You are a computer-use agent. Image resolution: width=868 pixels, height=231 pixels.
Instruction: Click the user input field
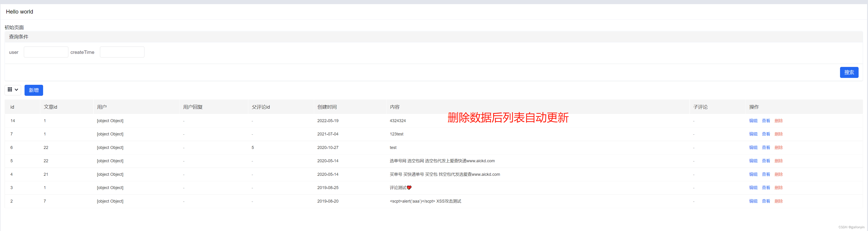pyautogui.click(x=46, y=52)
